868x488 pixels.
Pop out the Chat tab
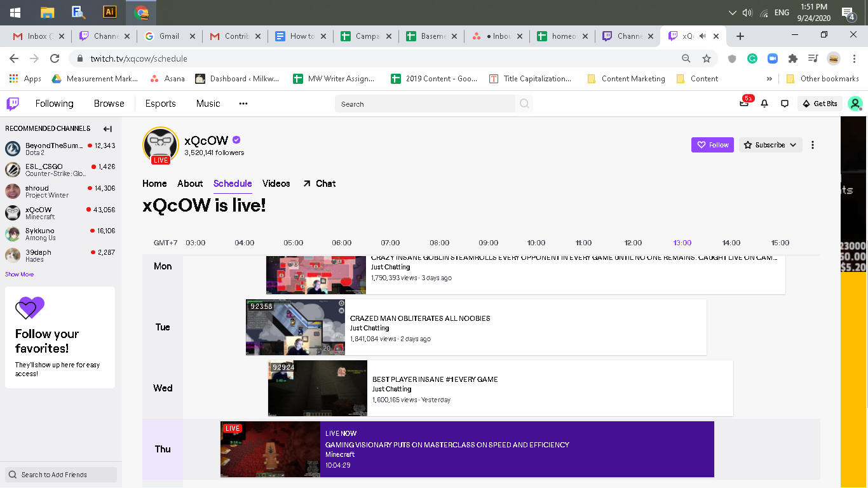tap(319, 184)
